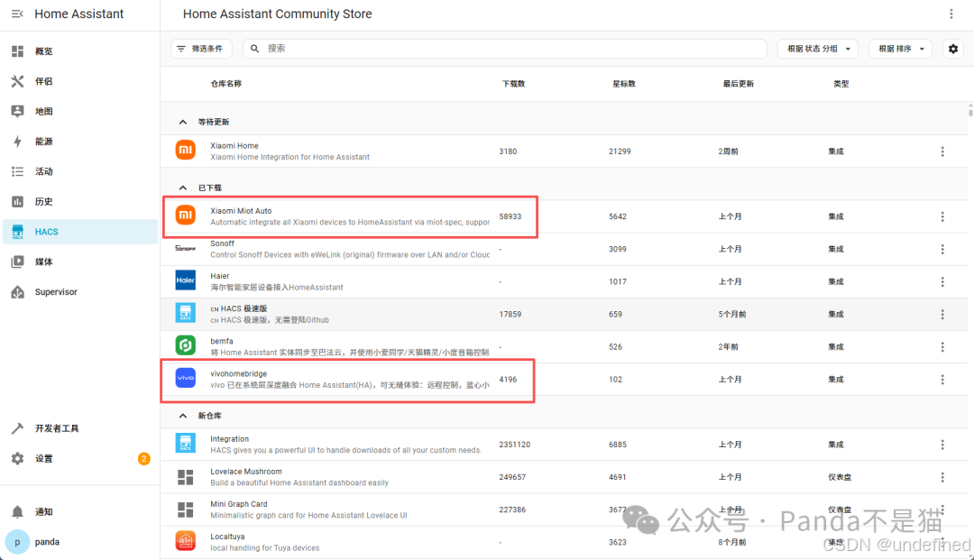974x560 pixels.
Task: Sort by the 星标数 column header
Action: (x=624, y=84)
